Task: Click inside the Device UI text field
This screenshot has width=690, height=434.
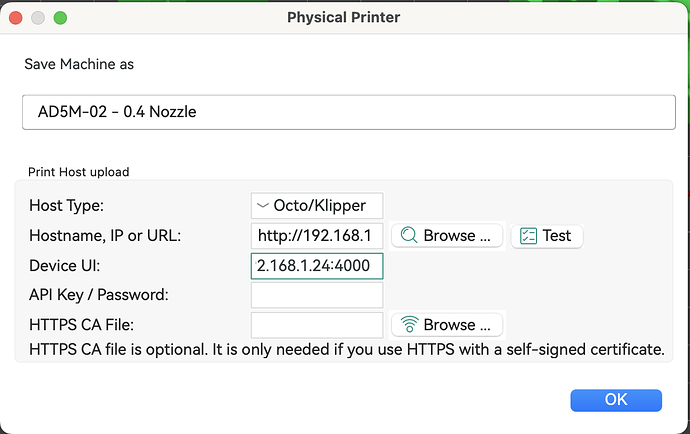Action: (316, 266)
